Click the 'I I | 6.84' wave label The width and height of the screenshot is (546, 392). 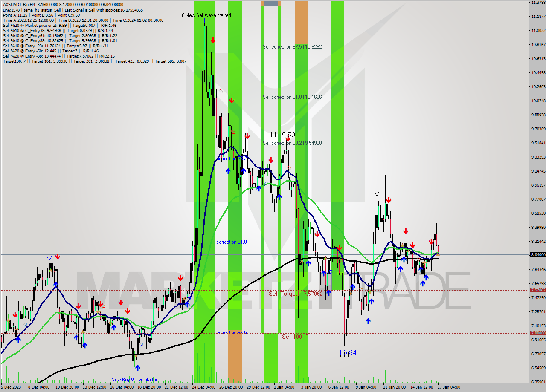344,353
